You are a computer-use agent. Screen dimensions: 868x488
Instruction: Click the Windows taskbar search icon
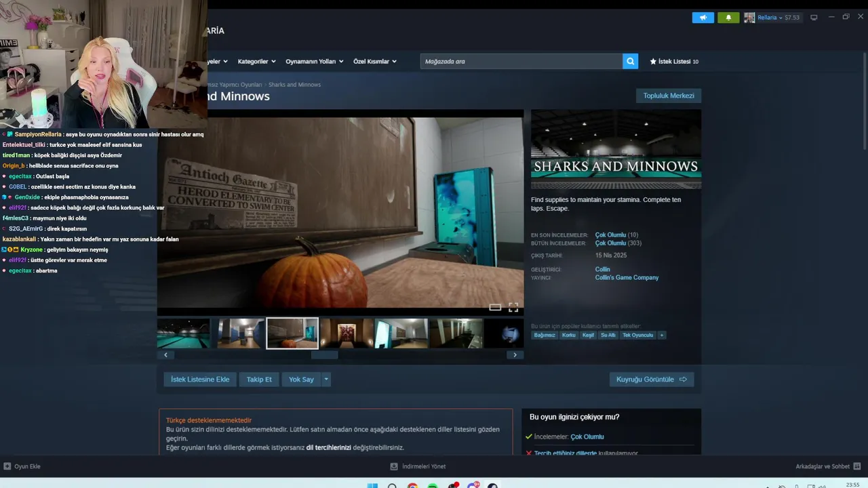pos(393,486)
